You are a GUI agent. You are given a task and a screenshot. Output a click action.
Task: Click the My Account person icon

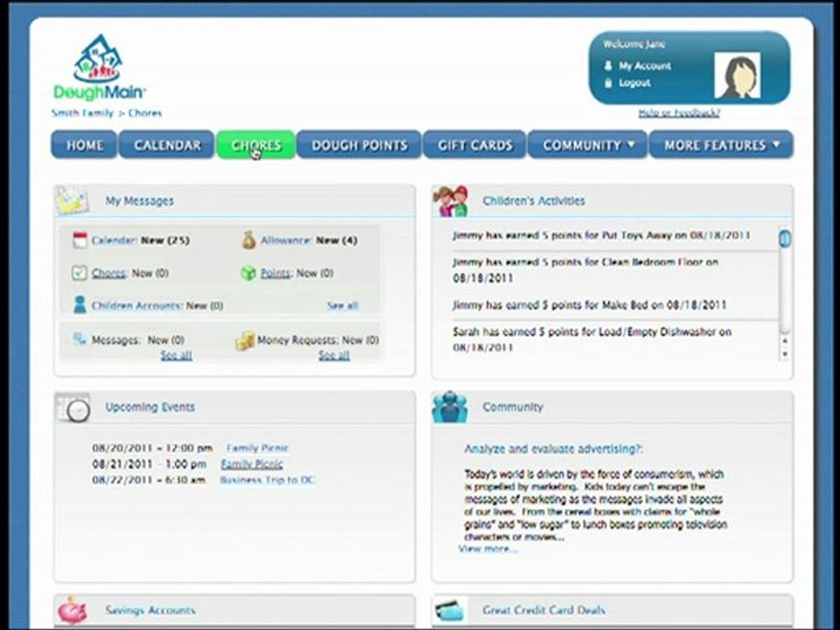608,66
